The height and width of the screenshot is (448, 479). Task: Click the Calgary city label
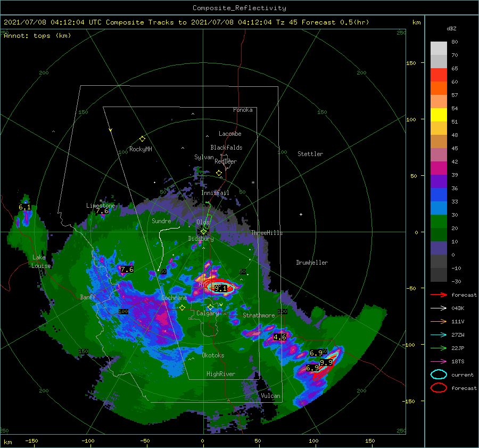(x=208, y=313)
